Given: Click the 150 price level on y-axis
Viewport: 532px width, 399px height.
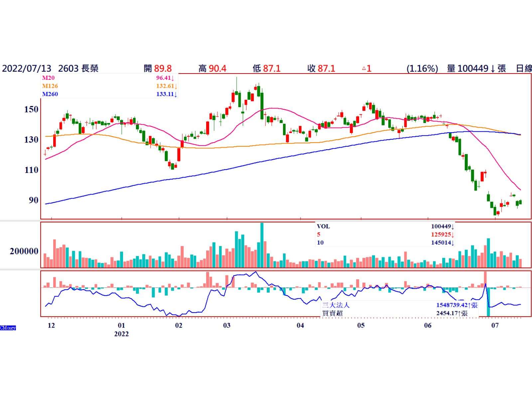Looking at the screenshot, I should (31, 109).
